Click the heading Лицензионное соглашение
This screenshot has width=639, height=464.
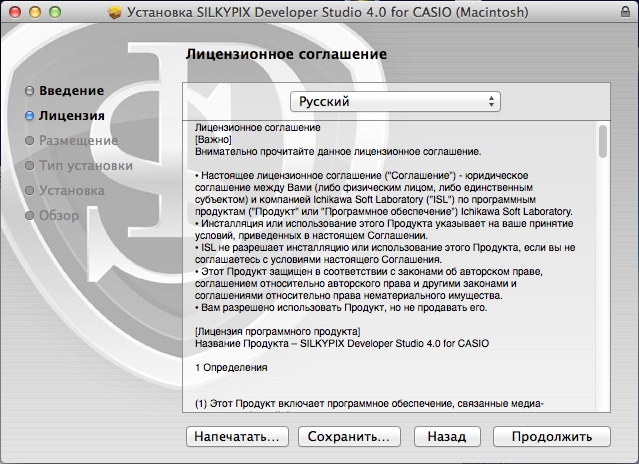tap(286, 54)
